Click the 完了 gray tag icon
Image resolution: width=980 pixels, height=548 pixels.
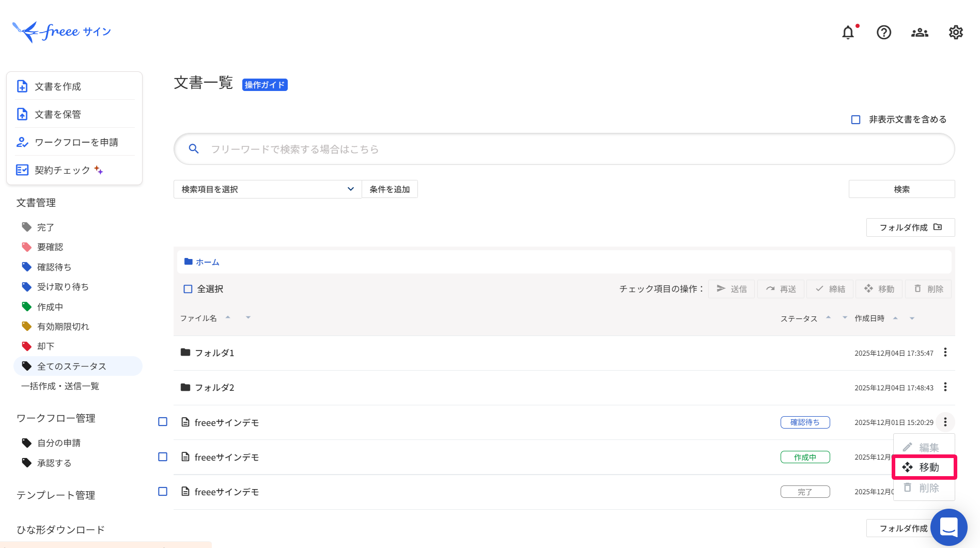tap(26, 227)
